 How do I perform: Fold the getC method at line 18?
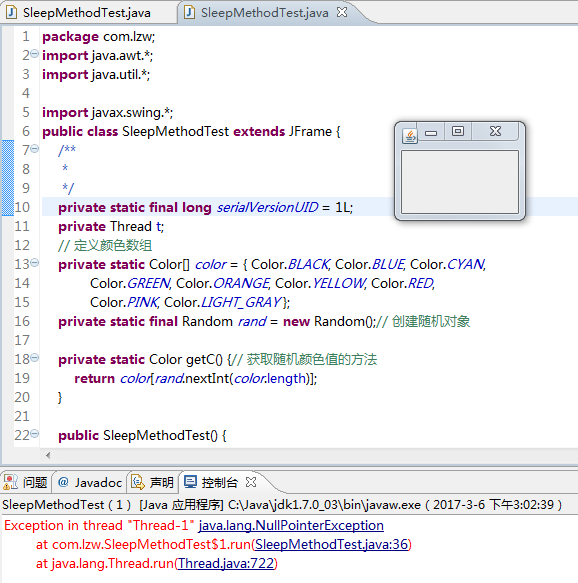[35, 357]
